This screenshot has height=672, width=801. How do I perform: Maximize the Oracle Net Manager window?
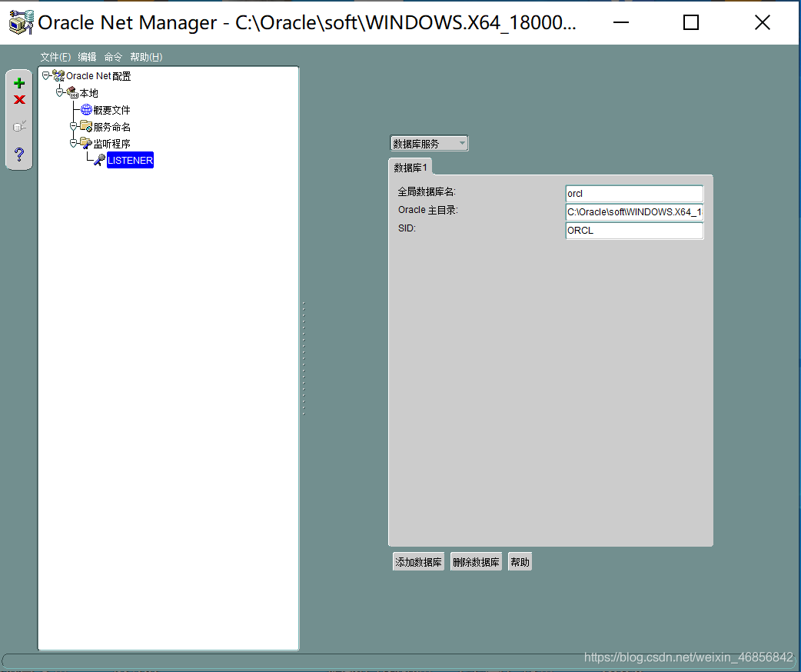click(x=690, y=22)
